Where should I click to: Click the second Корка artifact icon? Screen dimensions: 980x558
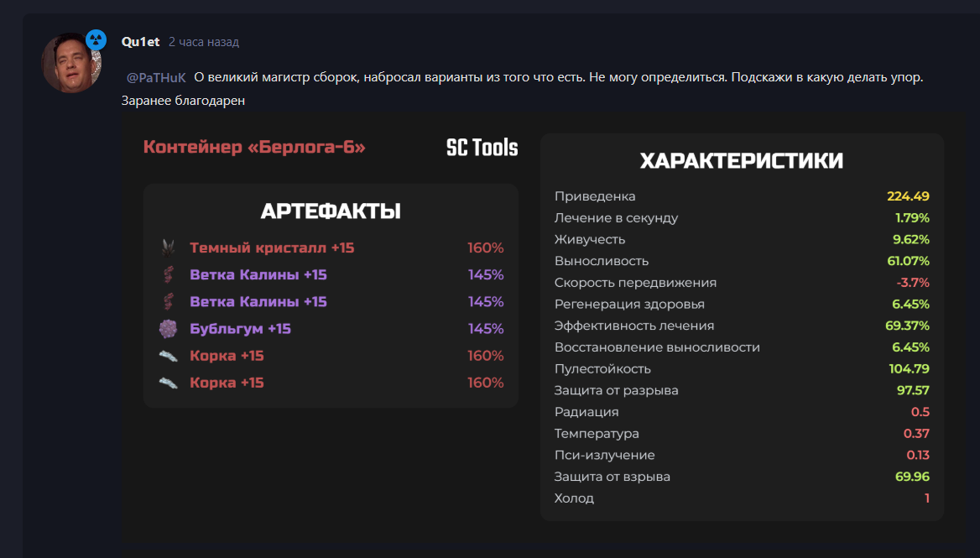pyautogui.click(x=168, y=383)
